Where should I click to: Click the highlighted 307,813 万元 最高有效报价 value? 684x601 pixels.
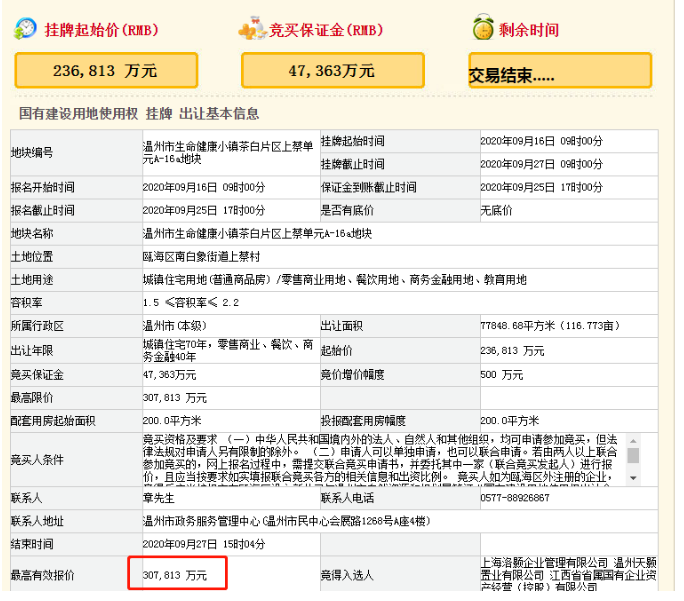click(177, 573)
